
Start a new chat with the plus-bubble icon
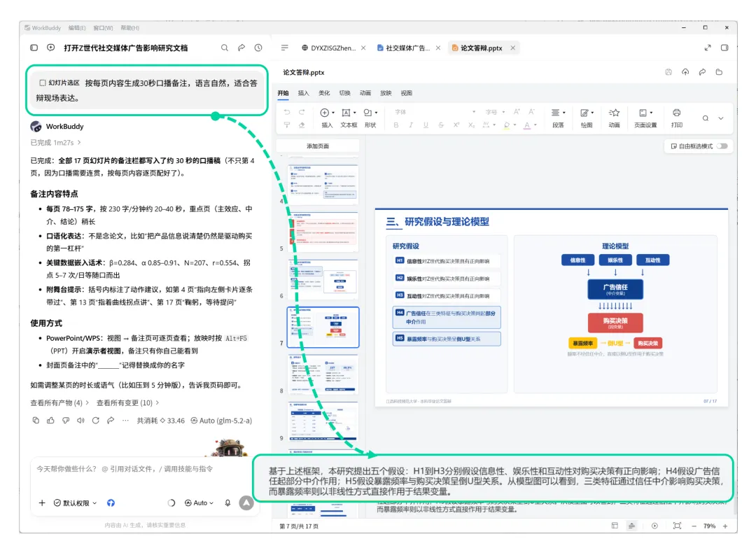coord(50,48)
